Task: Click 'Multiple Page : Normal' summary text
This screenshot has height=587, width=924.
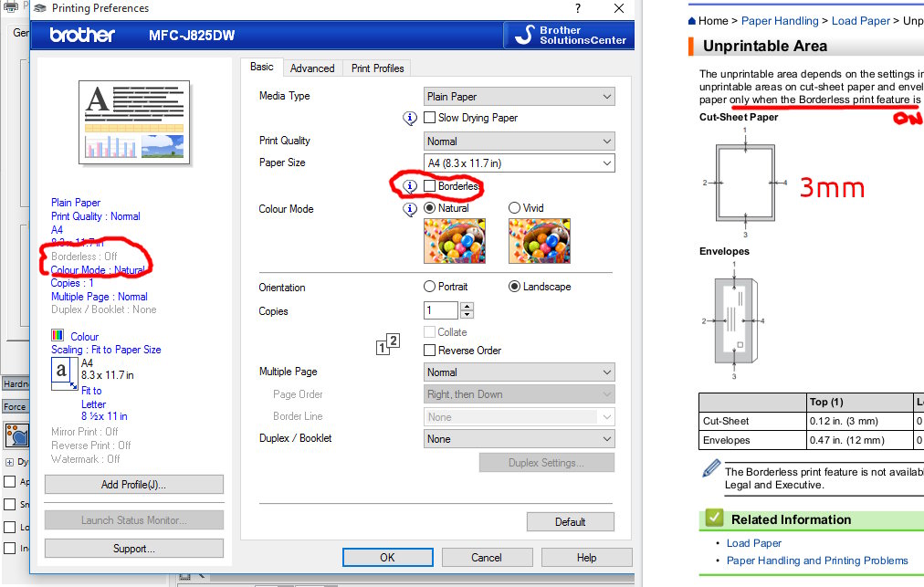Action: pos(99,297)
